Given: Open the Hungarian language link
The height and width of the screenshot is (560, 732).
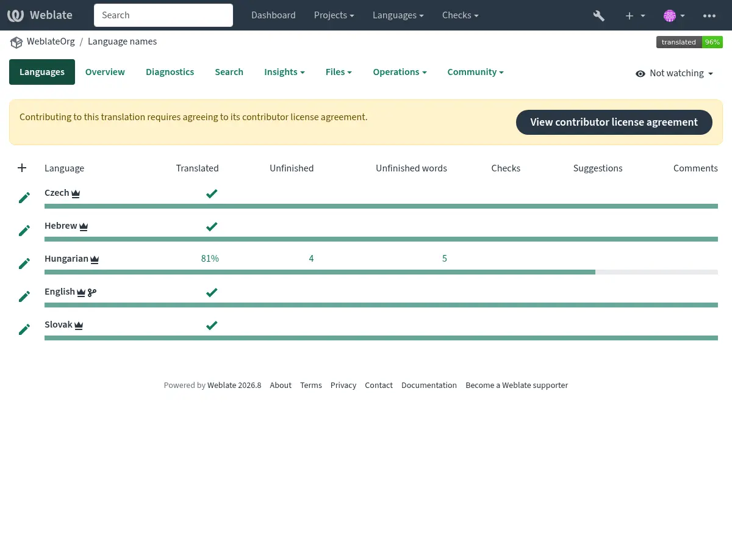Looking at the screenshot, I should coord(66,259).
